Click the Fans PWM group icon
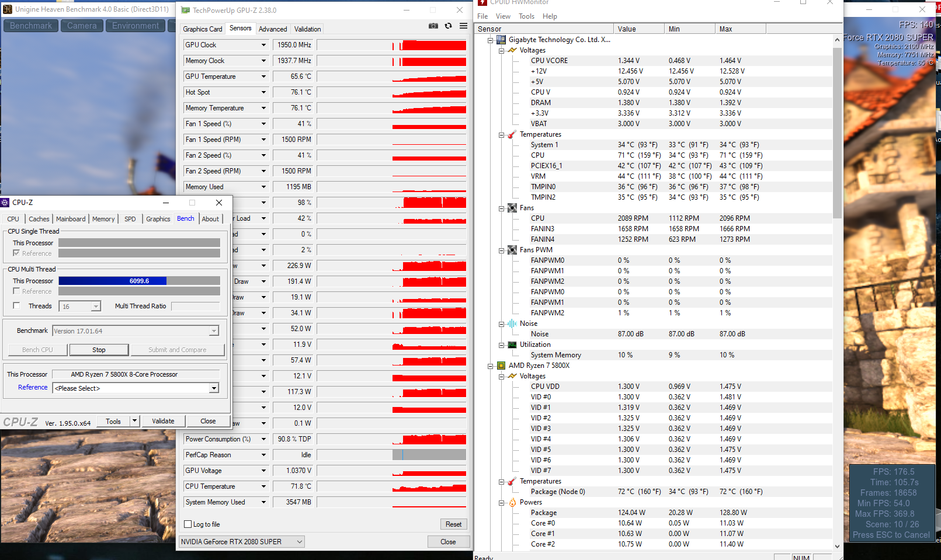The height and width of the screenshot is (560, 941). pos(512,250)
